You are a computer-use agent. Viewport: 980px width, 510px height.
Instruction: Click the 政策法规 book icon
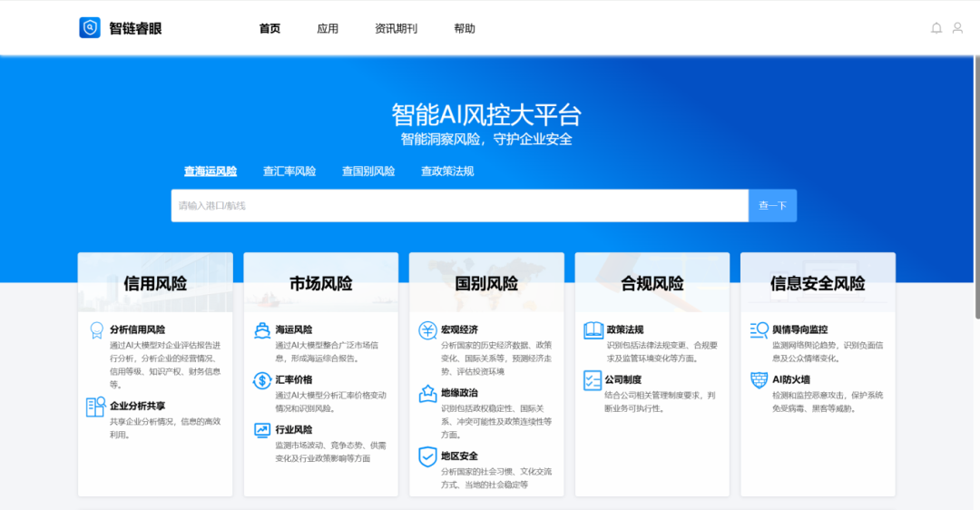tap(593, 330)
